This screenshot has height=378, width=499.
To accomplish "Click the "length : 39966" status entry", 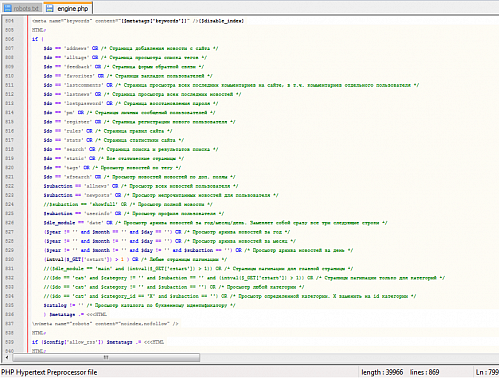I will point(382,372).
